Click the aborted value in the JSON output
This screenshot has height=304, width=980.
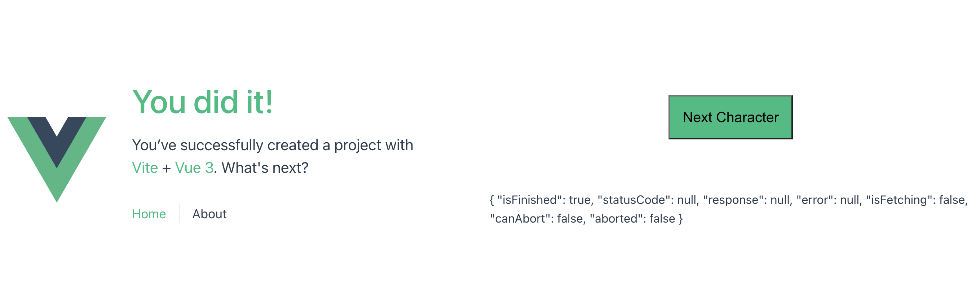coord(664,219)
